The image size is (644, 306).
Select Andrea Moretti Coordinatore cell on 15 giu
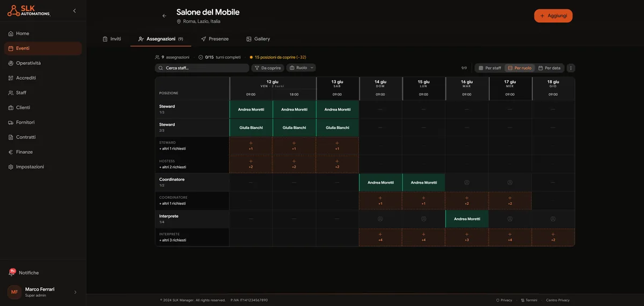pyautogui.click(x=423, y=182)
